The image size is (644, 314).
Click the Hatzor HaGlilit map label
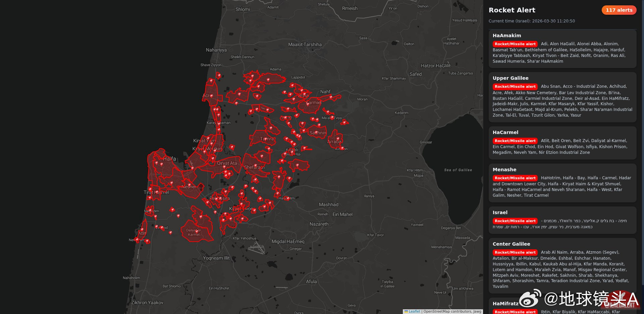436,66
